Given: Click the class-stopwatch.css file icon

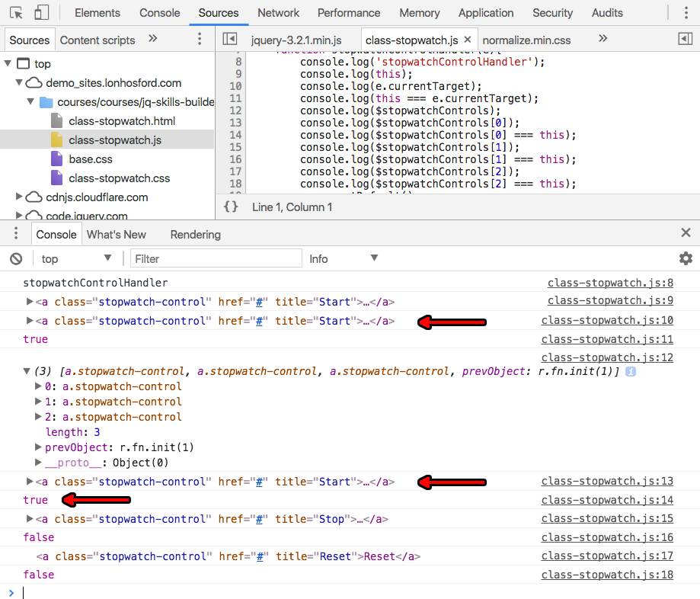Looking at the screenshot, I should (56, 178).
